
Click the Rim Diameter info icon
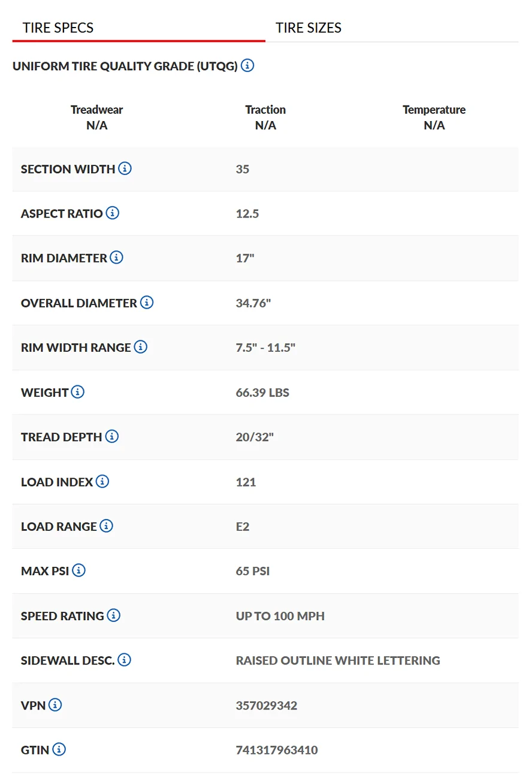(116, 258)
